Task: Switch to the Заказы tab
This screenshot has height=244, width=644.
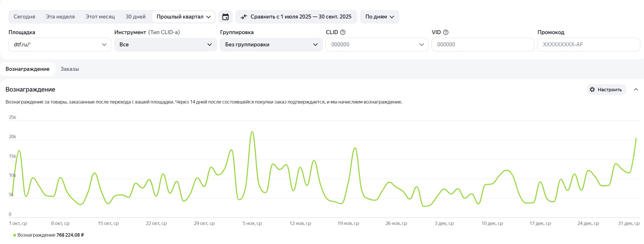Action: (x=70, y=69)
